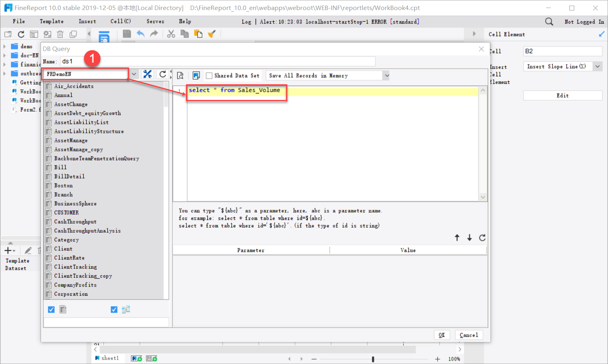Viewport: 608px width, 364px height.
Task: Uncheck the table display checkbox at bottom left
Action: point(51,309)
